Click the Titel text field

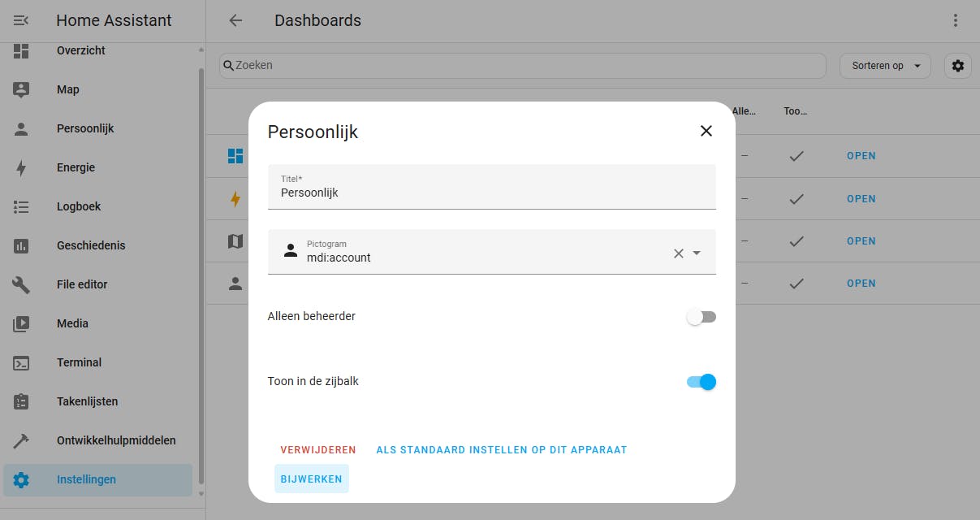[x=491, y=193]
